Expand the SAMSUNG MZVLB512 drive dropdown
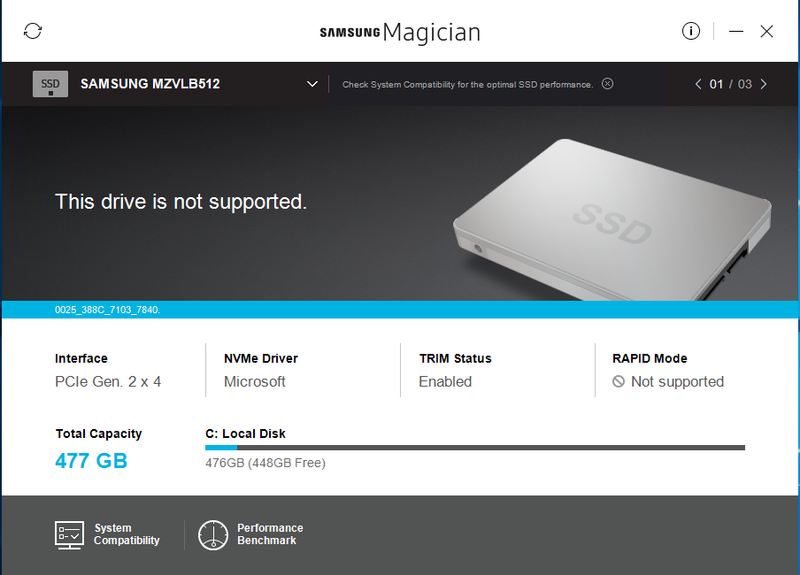Image resolution: width=800 pixels, height=575 pixels. [x=312, y=84]
